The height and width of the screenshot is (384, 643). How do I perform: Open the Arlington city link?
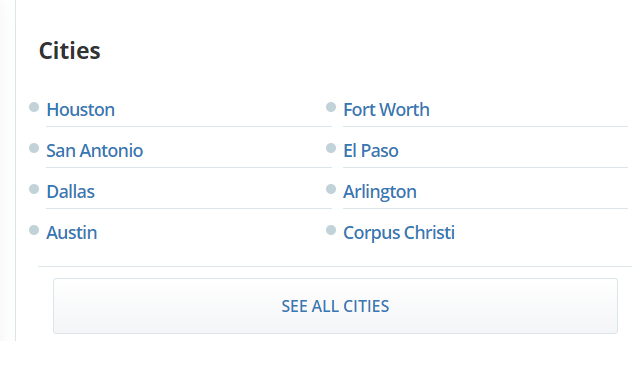click(x=380, y=192)
